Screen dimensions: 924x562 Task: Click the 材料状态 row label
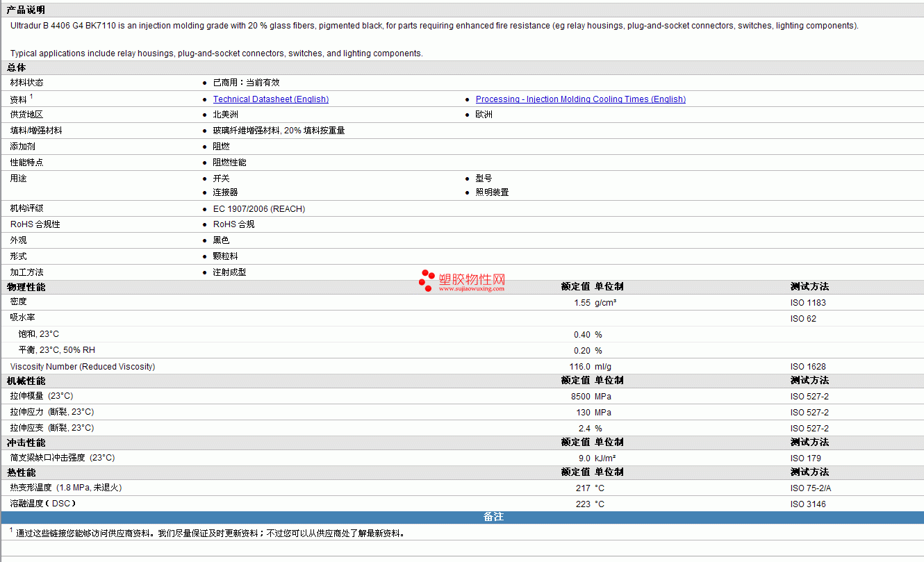coord(26,83)
